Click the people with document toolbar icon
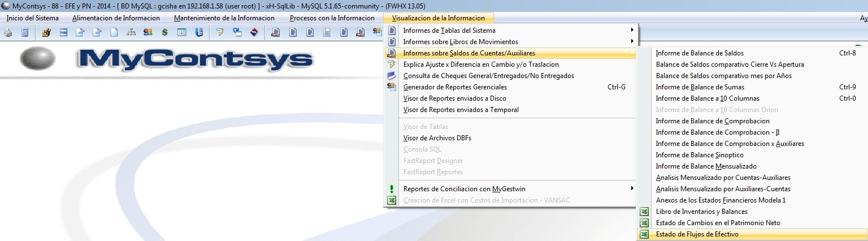 click(377, 32)
